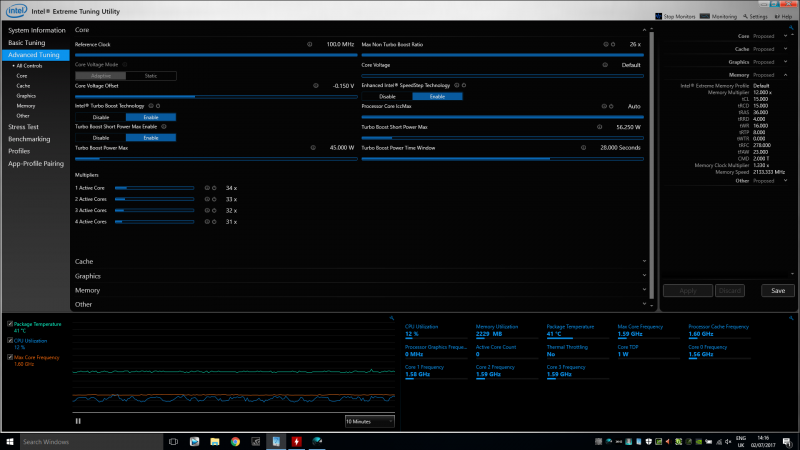Open the Profiles page
800x450 pixels.
point(19,151)
